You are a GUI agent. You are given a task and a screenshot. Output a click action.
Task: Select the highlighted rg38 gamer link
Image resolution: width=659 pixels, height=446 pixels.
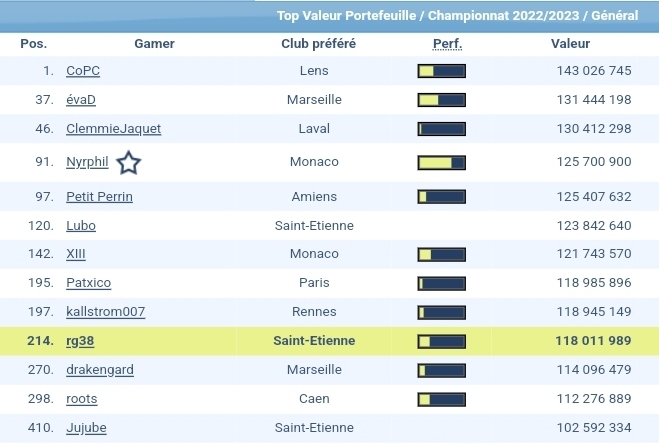click(x=79, y=342)
